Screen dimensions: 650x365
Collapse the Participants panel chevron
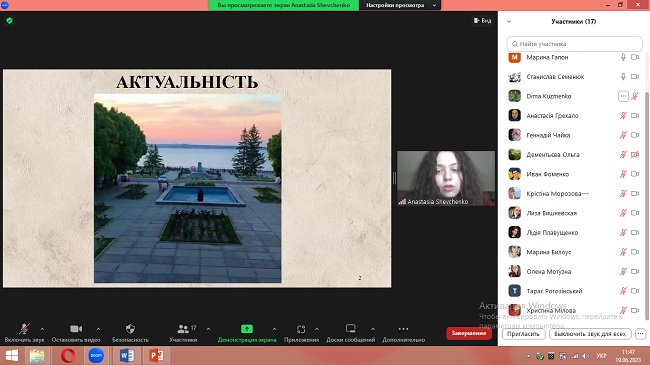509,22
